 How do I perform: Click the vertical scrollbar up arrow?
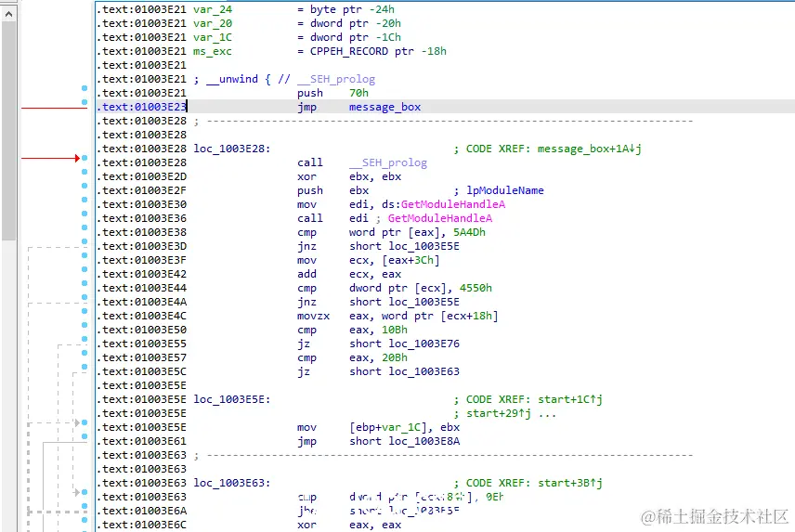[x=8, y=14]
